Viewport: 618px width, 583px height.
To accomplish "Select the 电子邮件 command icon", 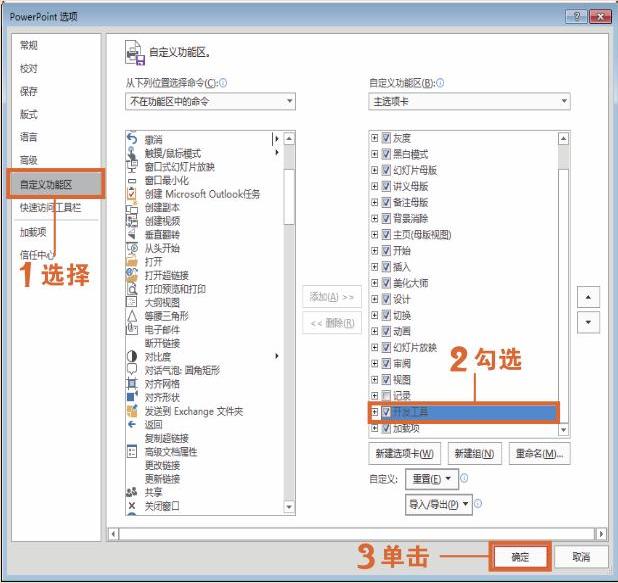I will point(132,329).
